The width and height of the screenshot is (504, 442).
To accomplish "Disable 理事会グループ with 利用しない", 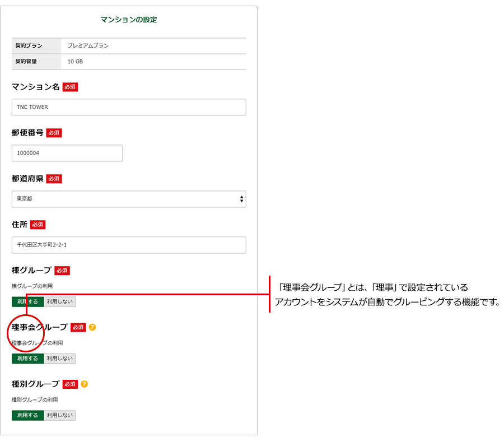I will pos(60,359).
